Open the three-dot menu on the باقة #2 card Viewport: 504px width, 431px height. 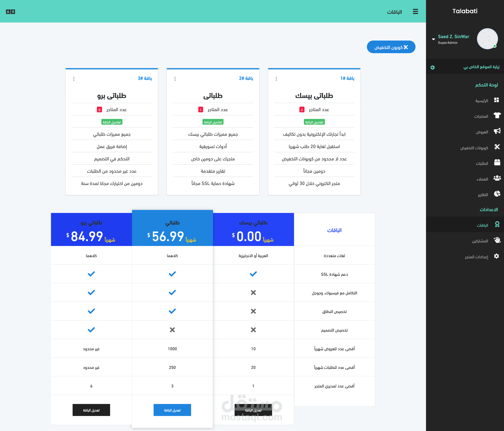point(175,79)
